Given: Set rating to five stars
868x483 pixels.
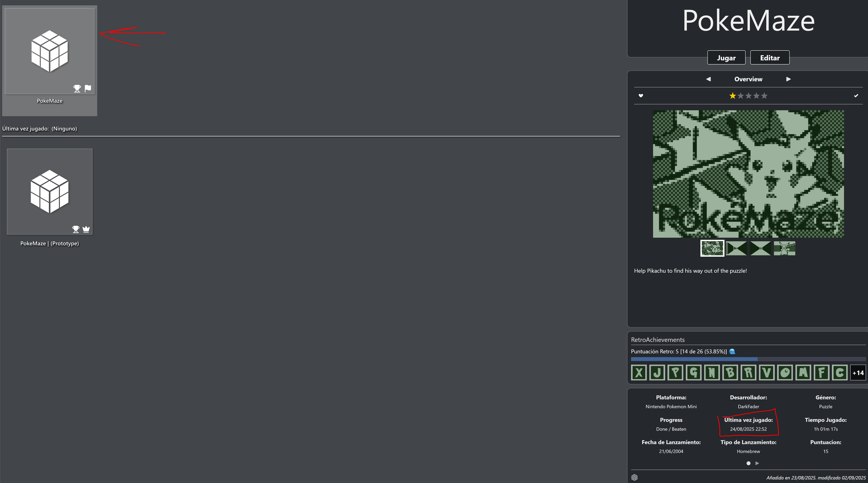Looking at the screenshot, I should coord(764,96).
